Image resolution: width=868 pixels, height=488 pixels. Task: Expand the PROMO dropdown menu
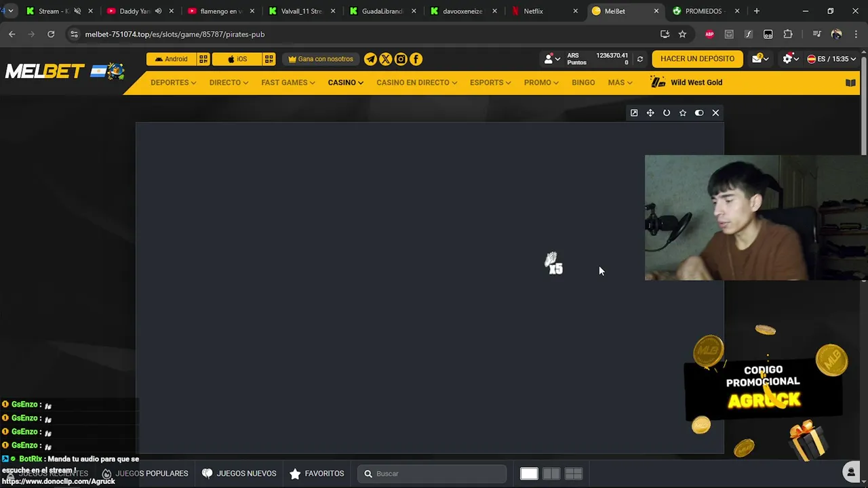(x=541, y=83)
